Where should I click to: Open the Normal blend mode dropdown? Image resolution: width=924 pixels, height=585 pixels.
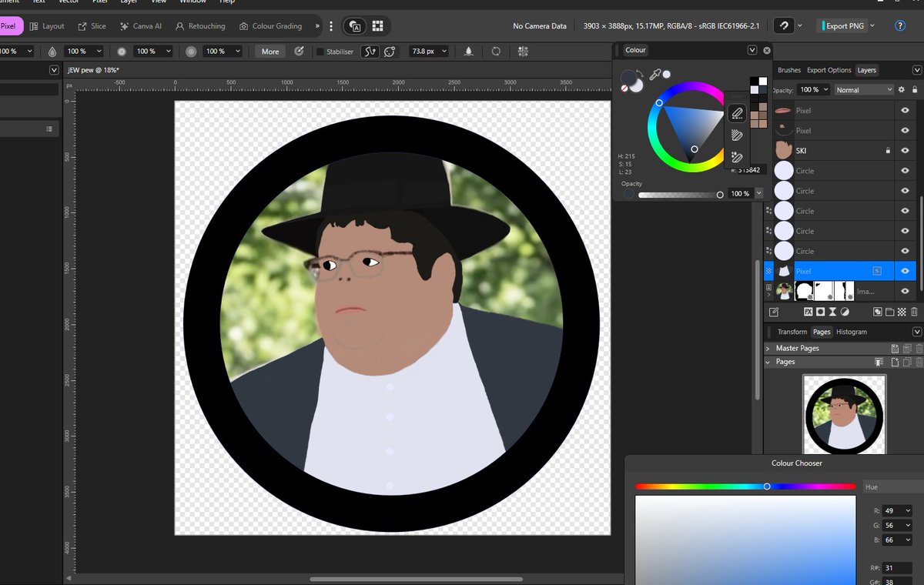point(863,90)
